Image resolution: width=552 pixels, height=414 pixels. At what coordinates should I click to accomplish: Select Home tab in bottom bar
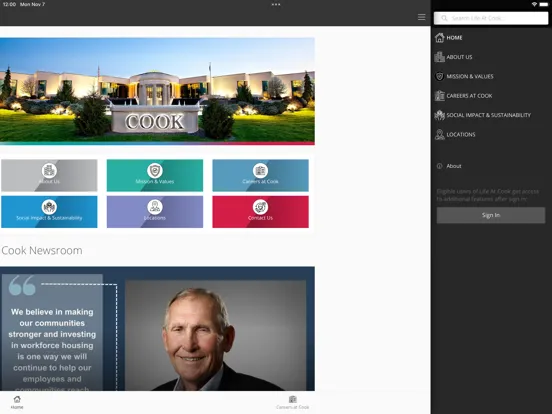tap(17, 402)
